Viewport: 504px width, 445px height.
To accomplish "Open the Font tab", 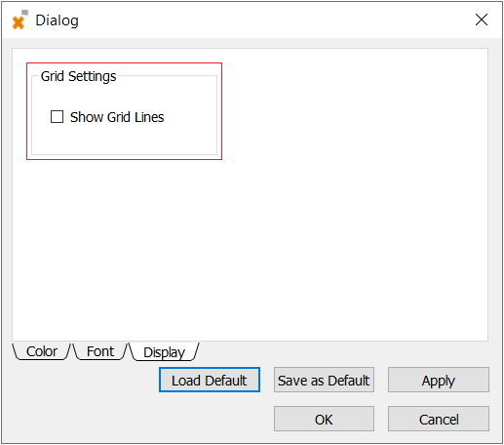I will point(100,351).
